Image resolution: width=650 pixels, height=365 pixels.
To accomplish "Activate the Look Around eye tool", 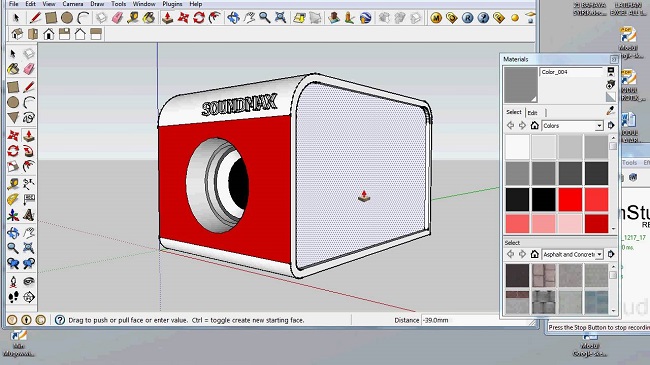I will [29, 282].
